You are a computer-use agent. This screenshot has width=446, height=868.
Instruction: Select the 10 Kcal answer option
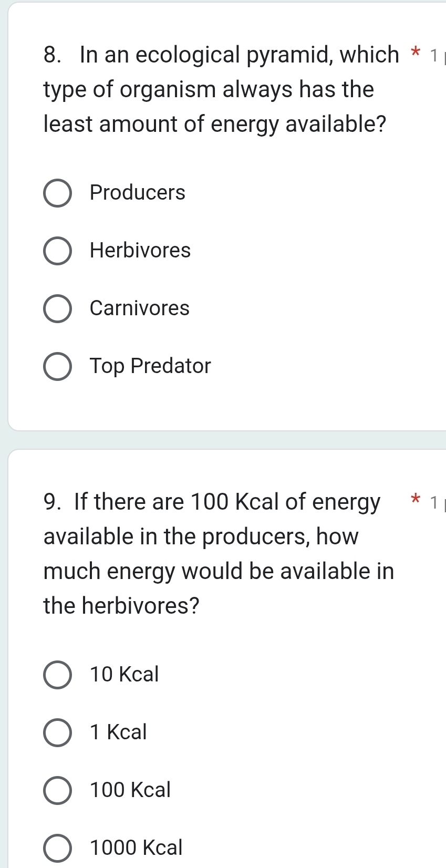[57, 676]
